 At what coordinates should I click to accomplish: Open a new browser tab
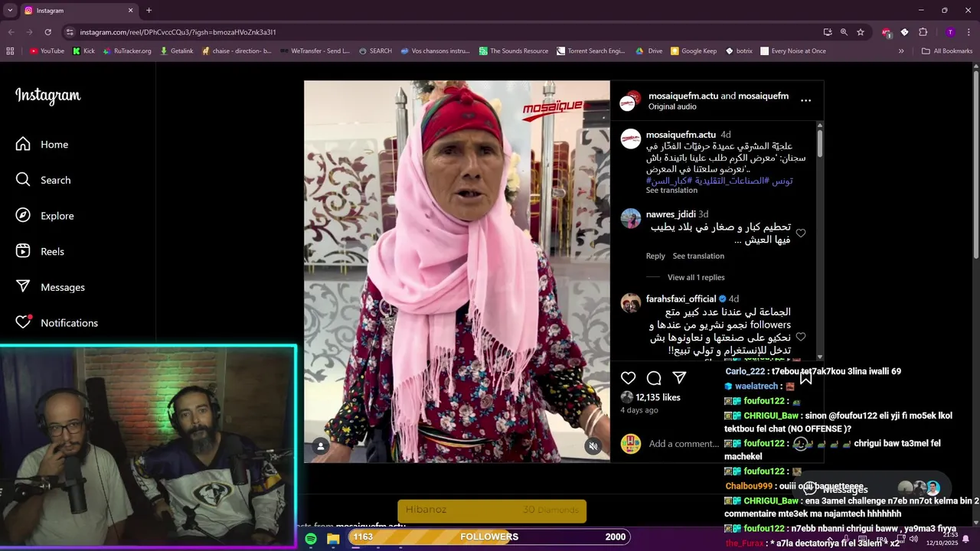[x=149, y=11]
